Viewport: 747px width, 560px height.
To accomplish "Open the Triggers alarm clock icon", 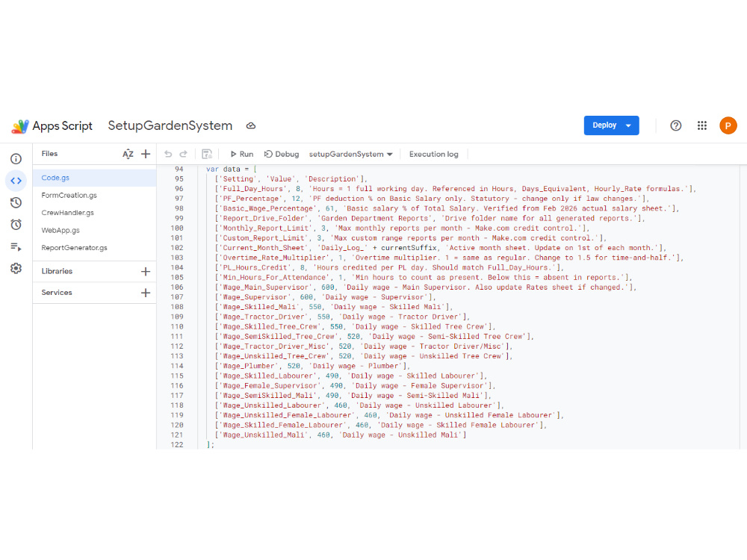I will point(16,225).
